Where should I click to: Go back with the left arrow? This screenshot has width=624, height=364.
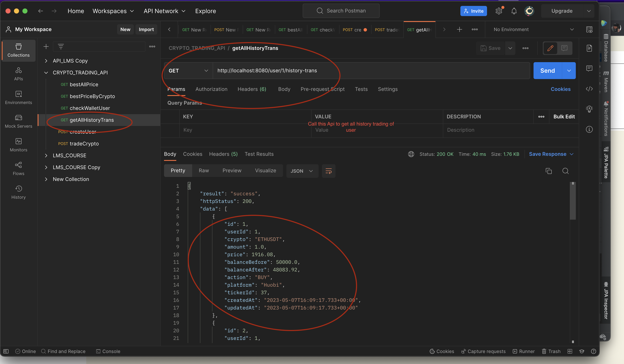coord(41,11)
